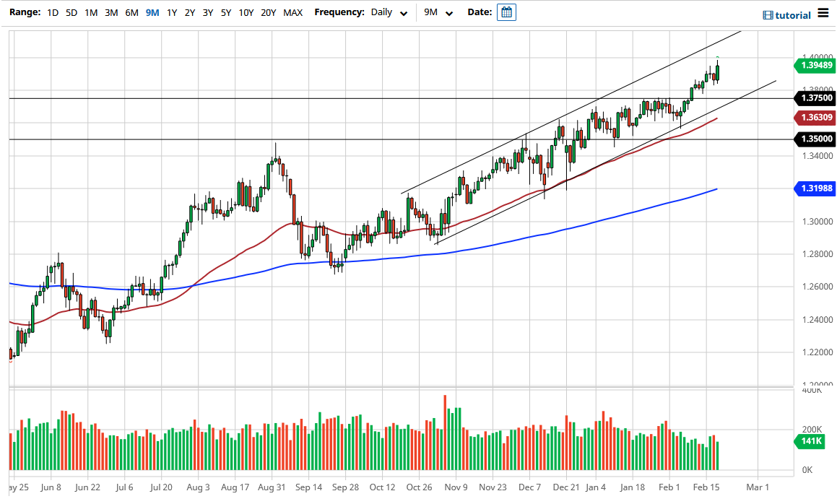
Task: Open the hamburger menu
Action: tap(823, 13)
